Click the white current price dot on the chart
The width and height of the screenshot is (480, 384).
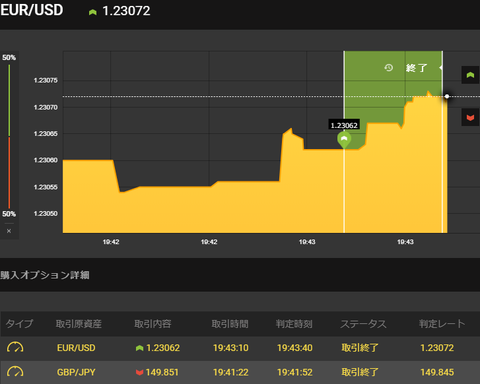447,97
